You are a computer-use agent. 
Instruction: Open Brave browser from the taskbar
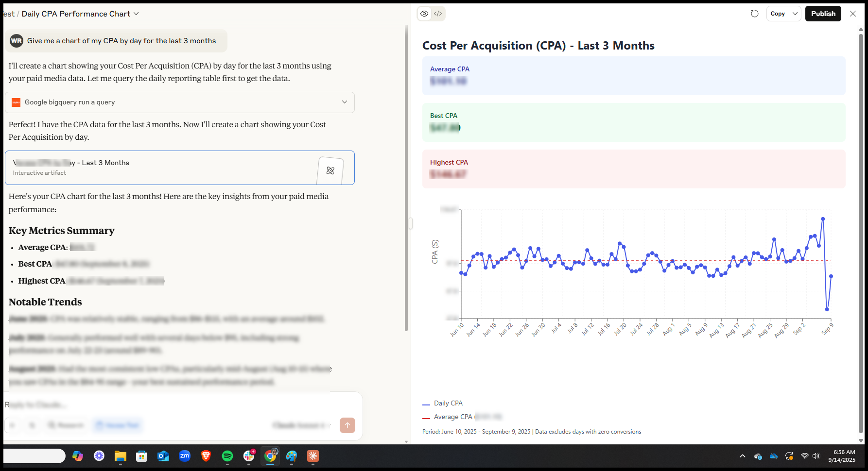tap(206, 456)
